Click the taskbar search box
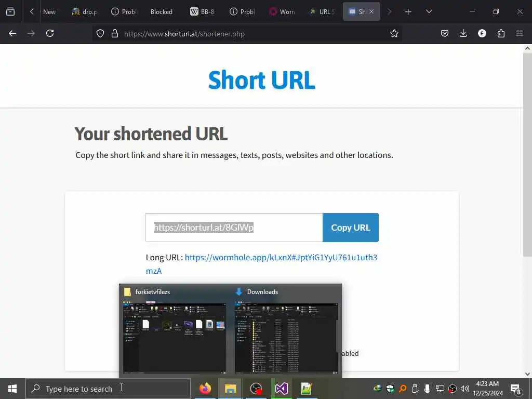The height and width of the screenshot is (399, 532). tap(108, 389)
